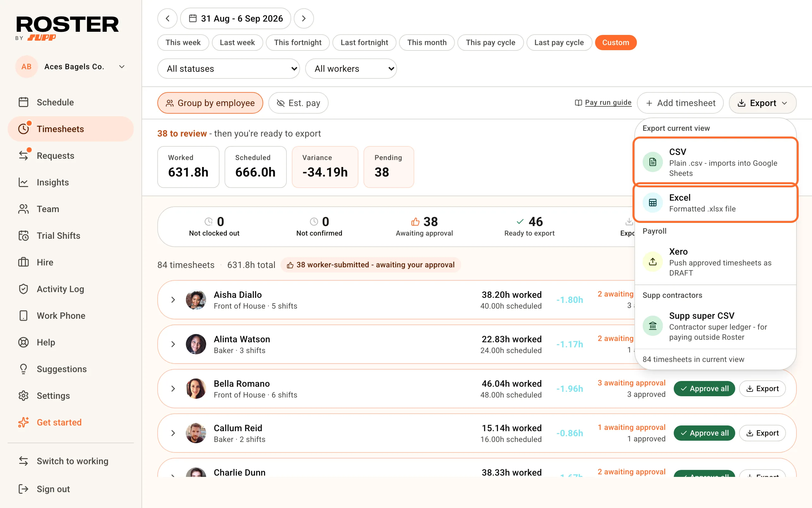Click the Excel spreadsheet grid icon
This screenshot has height=508, width=812.
pyautogui.click(x=653, y=203)
